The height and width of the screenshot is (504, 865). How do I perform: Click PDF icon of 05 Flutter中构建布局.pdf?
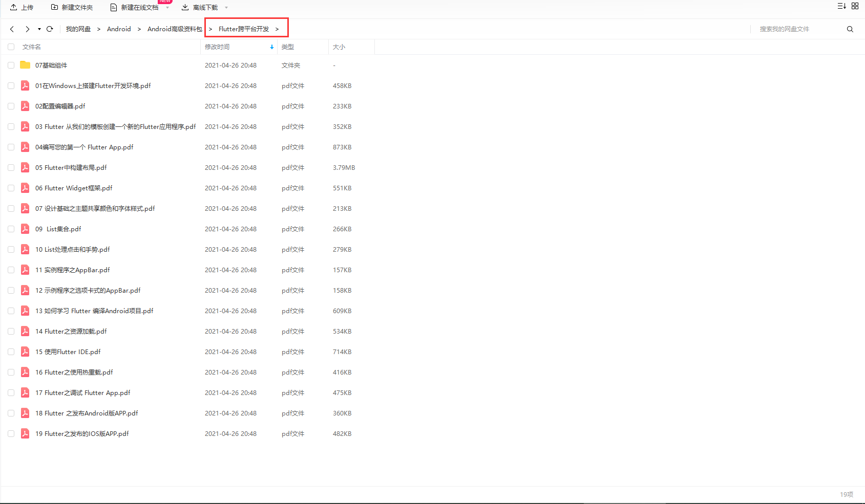coord(25,167)
